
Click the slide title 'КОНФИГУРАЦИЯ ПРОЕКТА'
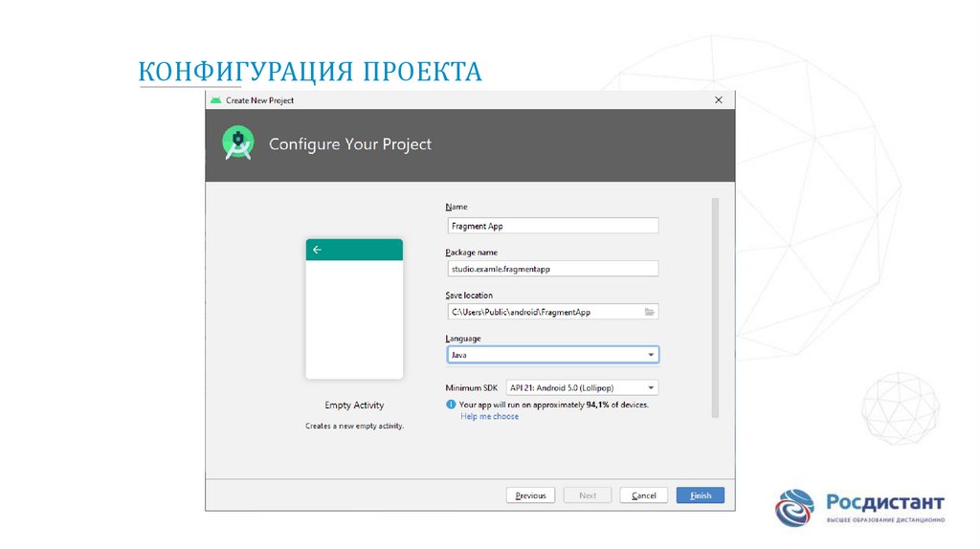pos(310,71)
